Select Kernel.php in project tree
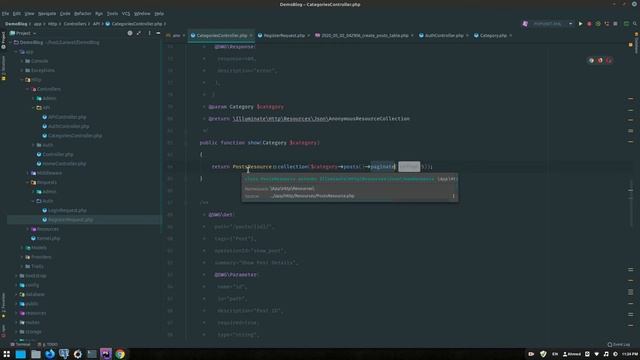Image resolution: width=640 pixels, height=360 pixels. 46,238
